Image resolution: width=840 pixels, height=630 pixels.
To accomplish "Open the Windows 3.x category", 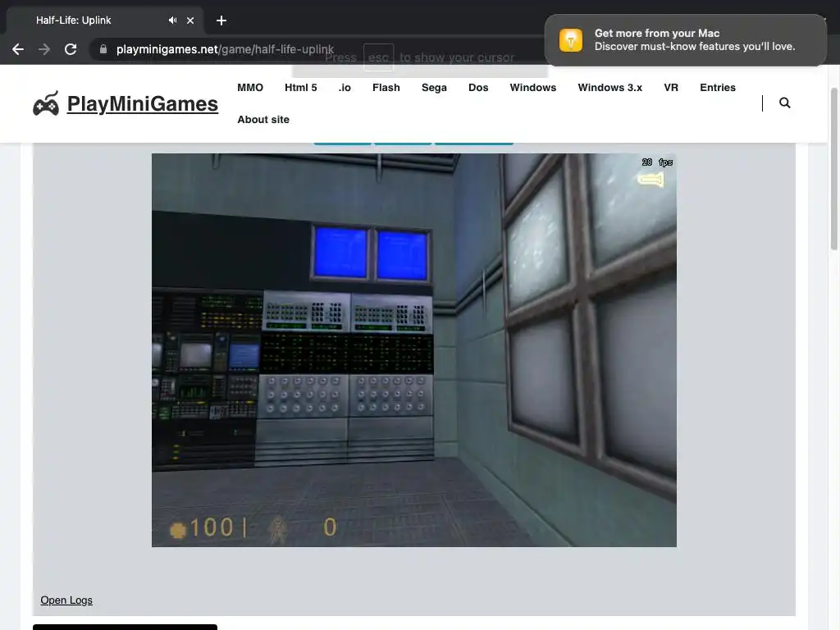I will point(609,87).
